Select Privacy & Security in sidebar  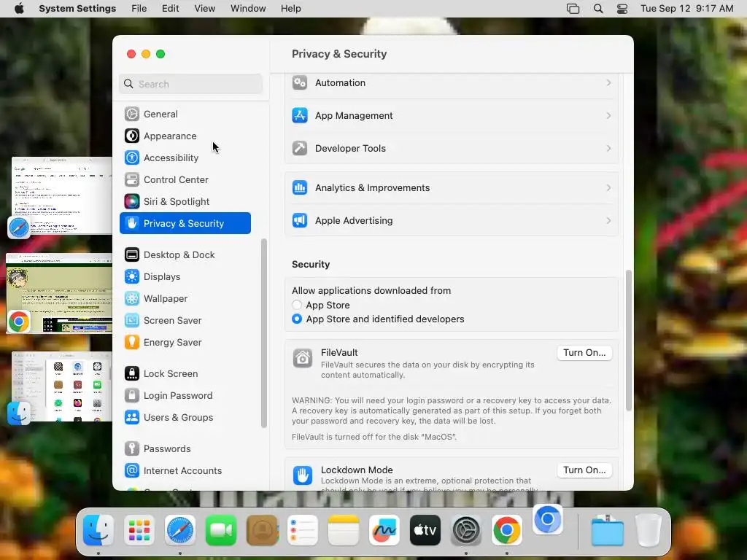185,223
